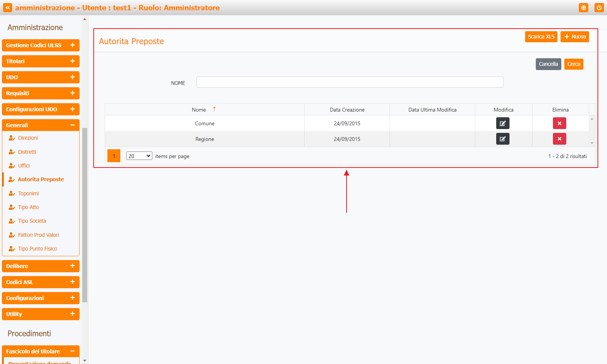
Task: Open the items per page dropdown
Action: coord(139,156)
